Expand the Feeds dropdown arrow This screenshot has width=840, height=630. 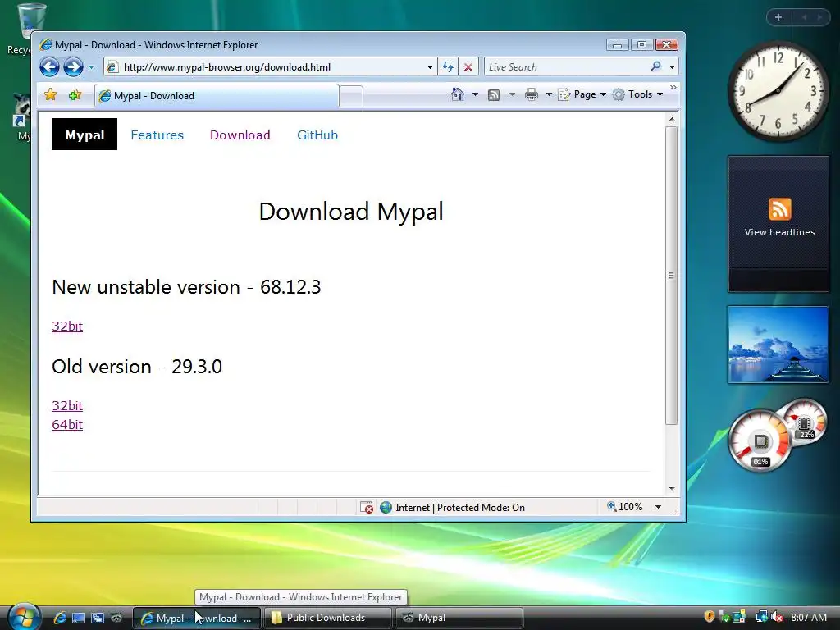click(x=512, y=94)
